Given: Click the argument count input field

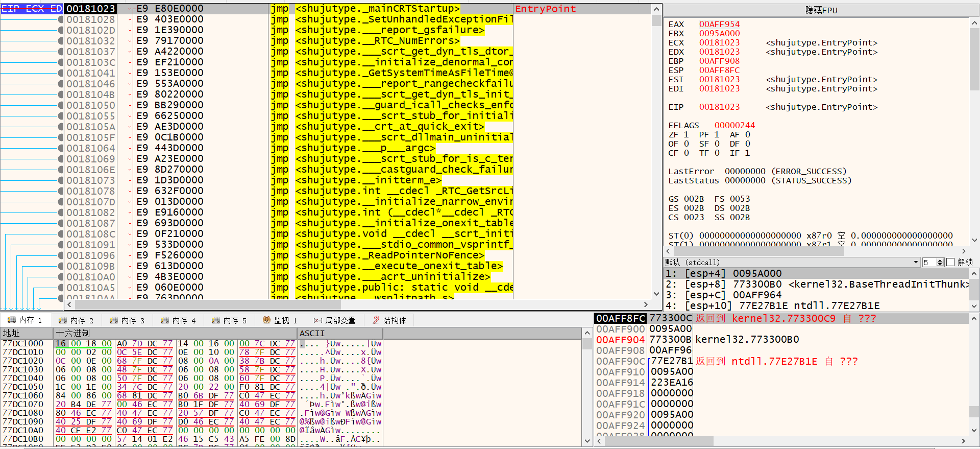Looking at the screenshot, I should point(929,262).
